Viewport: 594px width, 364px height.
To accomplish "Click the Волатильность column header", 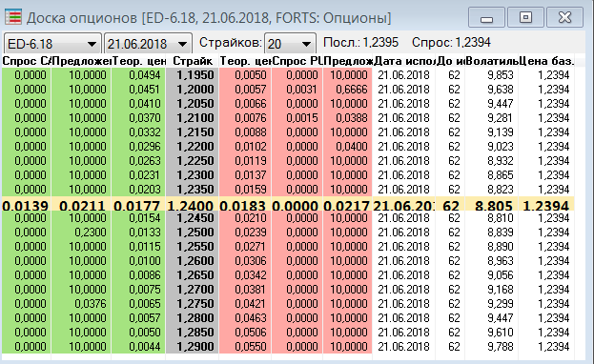I will point(491,61).
